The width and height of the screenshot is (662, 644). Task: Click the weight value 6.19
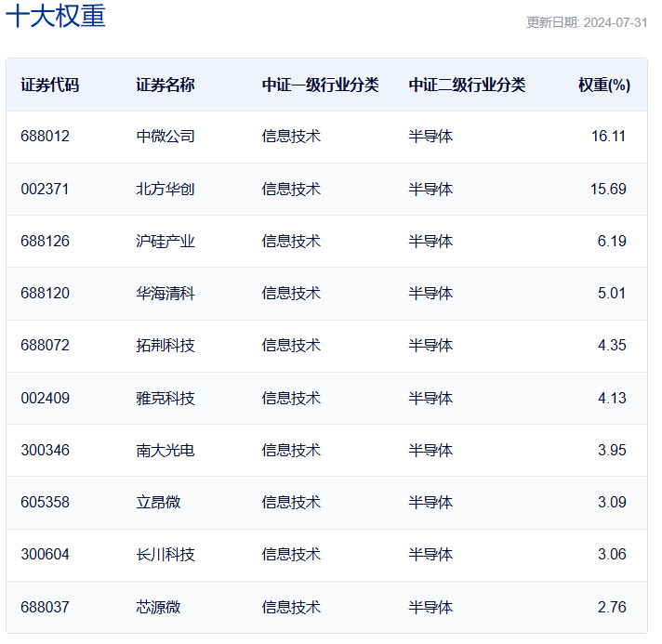612,241
